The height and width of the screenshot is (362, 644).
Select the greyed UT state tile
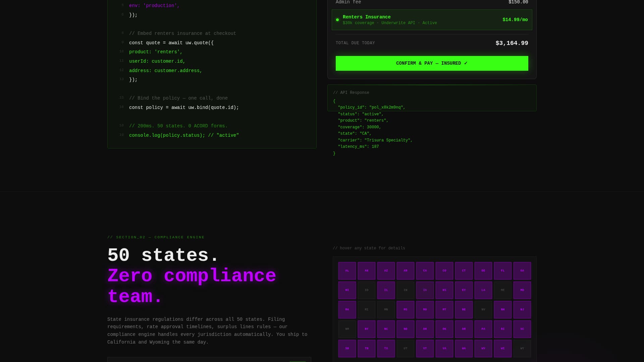(x=406, y=349)
